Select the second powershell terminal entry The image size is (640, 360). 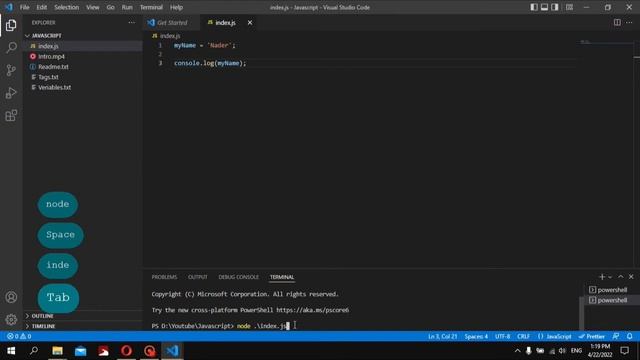(610, 300)
